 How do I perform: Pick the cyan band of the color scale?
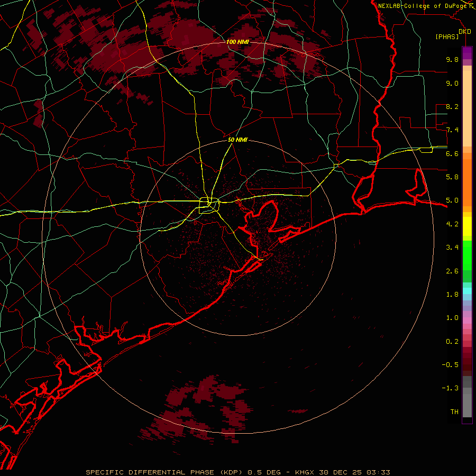coord(467,291)
